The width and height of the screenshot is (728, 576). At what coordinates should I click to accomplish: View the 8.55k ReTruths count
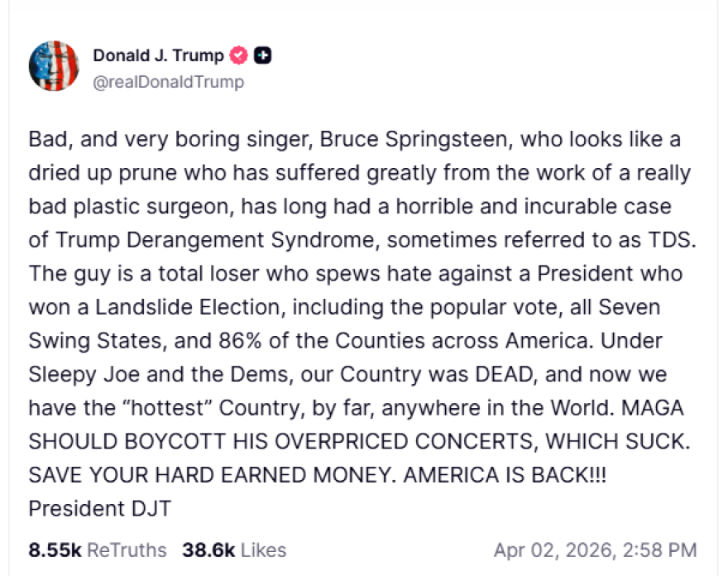click(55, 550)
